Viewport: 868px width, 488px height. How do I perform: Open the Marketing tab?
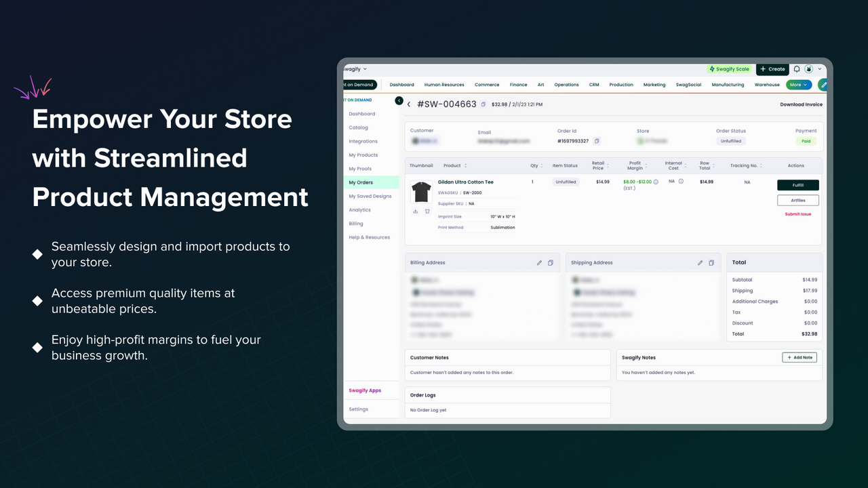(x=654, y=85)
